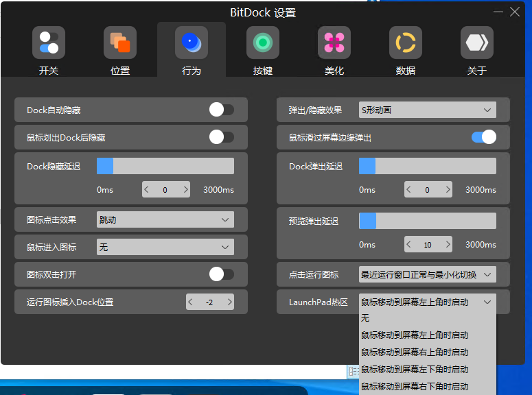Increase Dock隐藏延迟 value with right arrow
532x395 pixels.
coord(185,189)
